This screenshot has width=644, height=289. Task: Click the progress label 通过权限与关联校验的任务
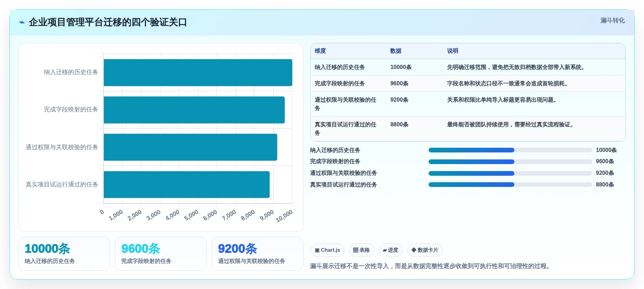[344, 173]
